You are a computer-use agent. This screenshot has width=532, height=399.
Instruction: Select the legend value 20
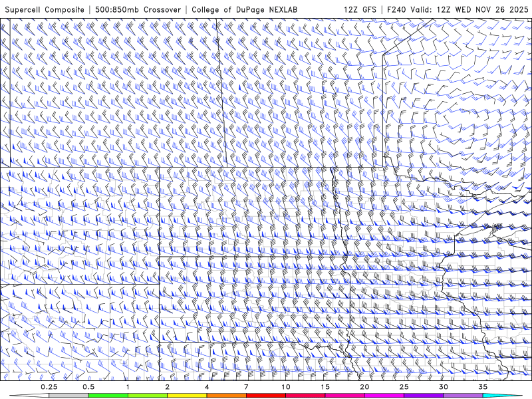364,387
